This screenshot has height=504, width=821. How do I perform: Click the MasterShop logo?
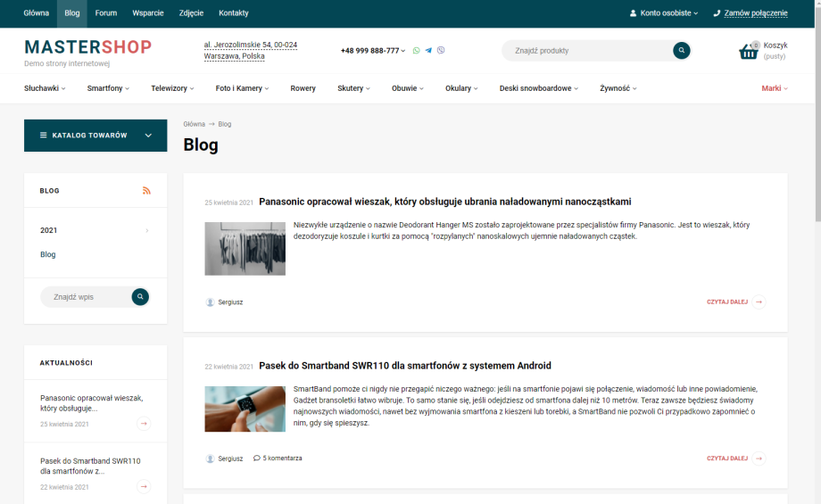pyautogui.click(x=87, y=47)
